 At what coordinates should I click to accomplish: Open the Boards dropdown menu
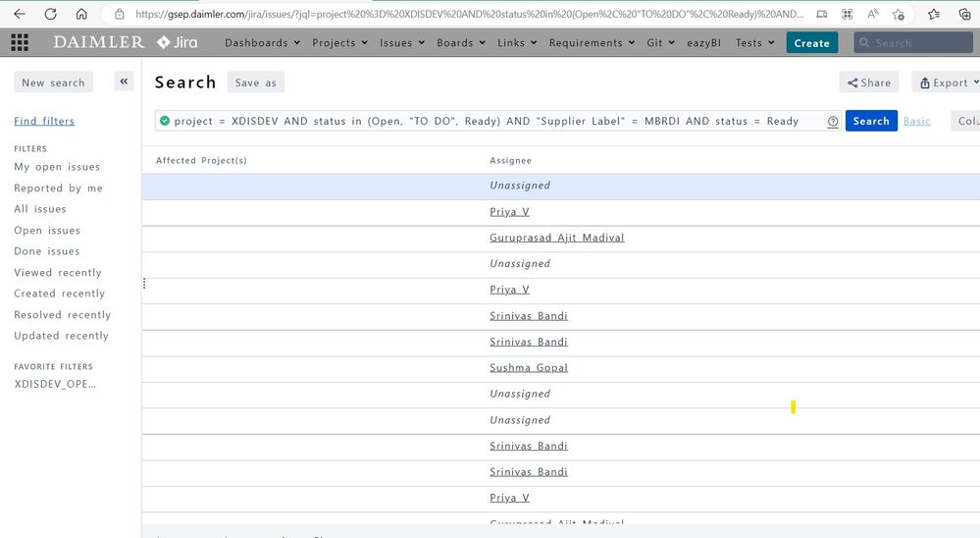461,42
